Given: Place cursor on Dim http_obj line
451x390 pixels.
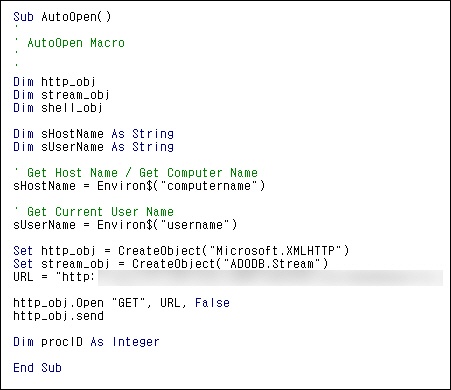Looking at the screenshot, I should [x=54, y=82].
